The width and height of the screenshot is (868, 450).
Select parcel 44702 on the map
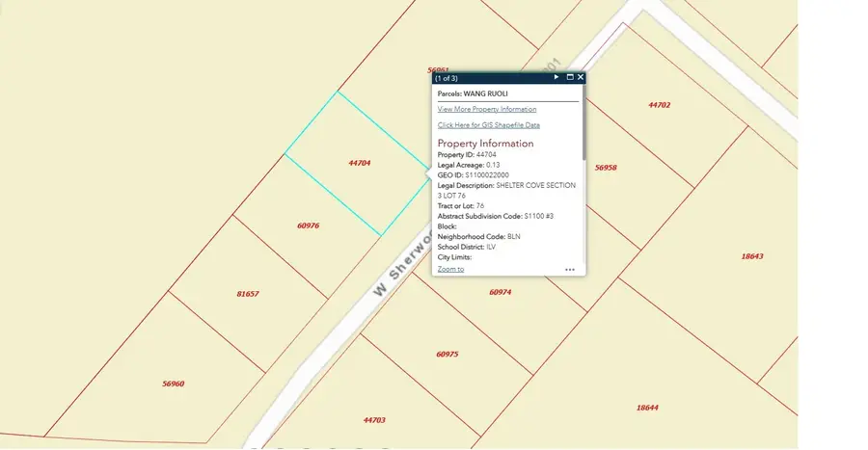pyautogui.click(x=659, y=105)
